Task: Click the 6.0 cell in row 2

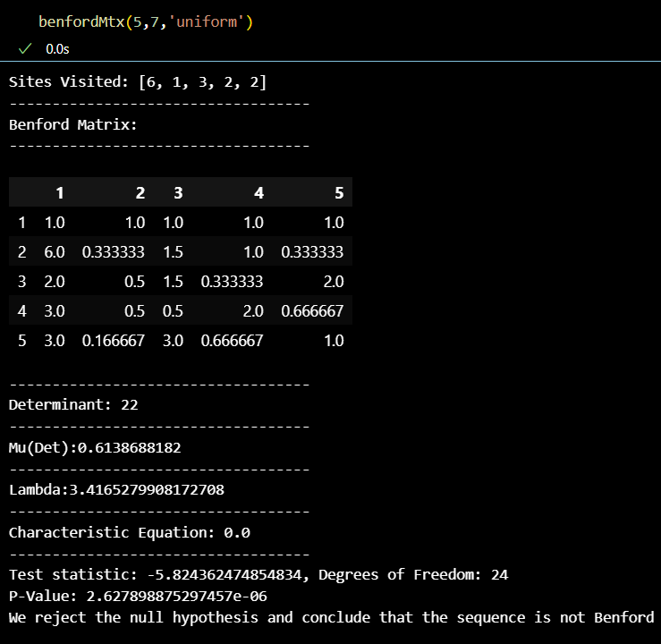Action: (55, 252)
